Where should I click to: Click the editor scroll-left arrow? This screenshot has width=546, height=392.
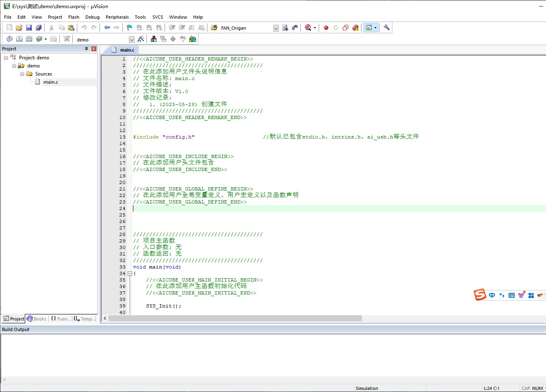105,318
